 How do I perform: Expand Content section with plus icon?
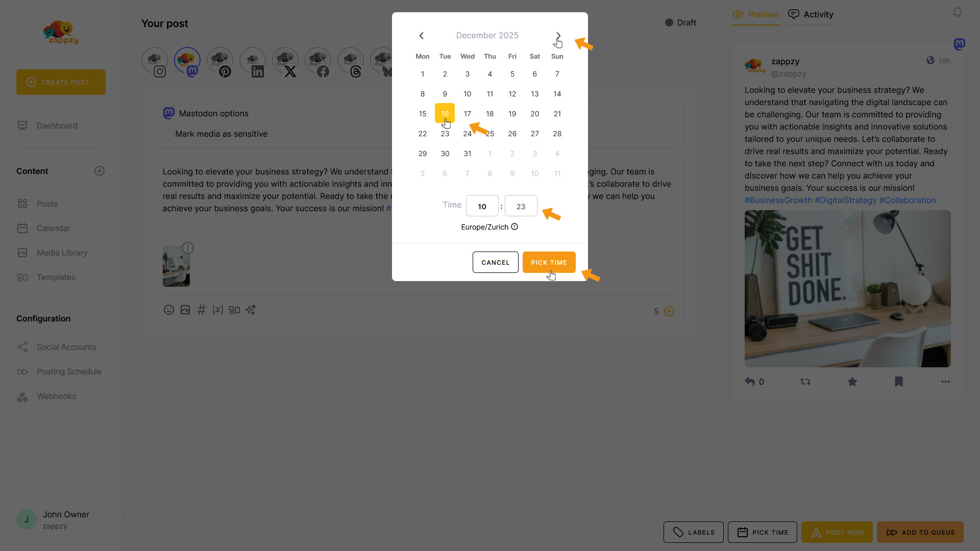click(x=100, y=171)
